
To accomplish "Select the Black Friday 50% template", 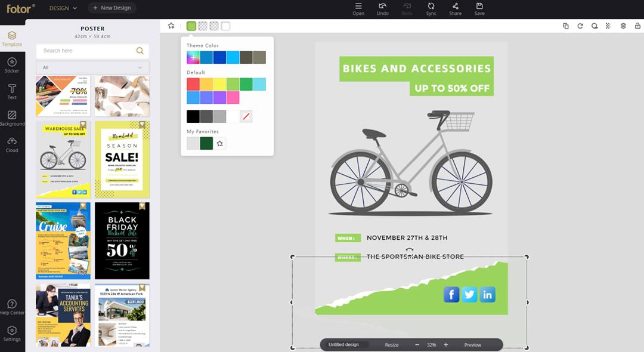I will (x=122, y=240).
